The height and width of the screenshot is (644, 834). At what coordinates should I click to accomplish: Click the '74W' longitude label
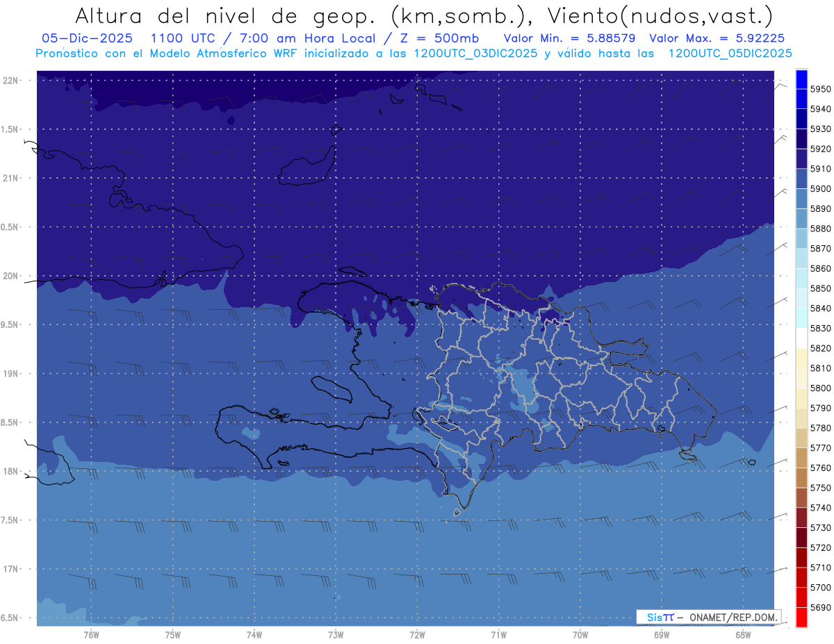(254, 635)
